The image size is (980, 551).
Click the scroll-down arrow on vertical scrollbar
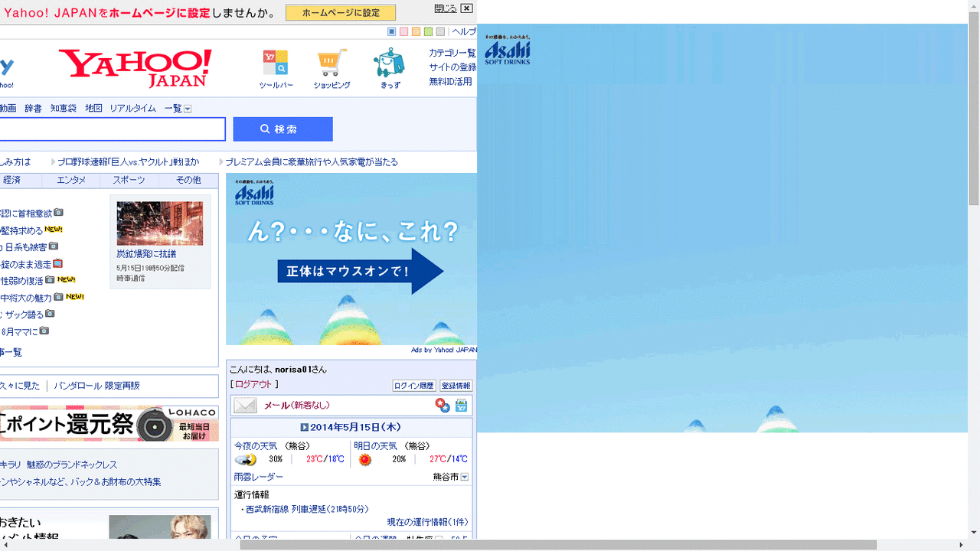point(974,533)
